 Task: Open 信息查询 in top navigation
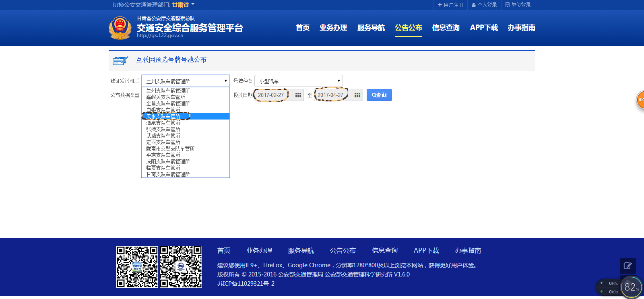click(446, 28)
